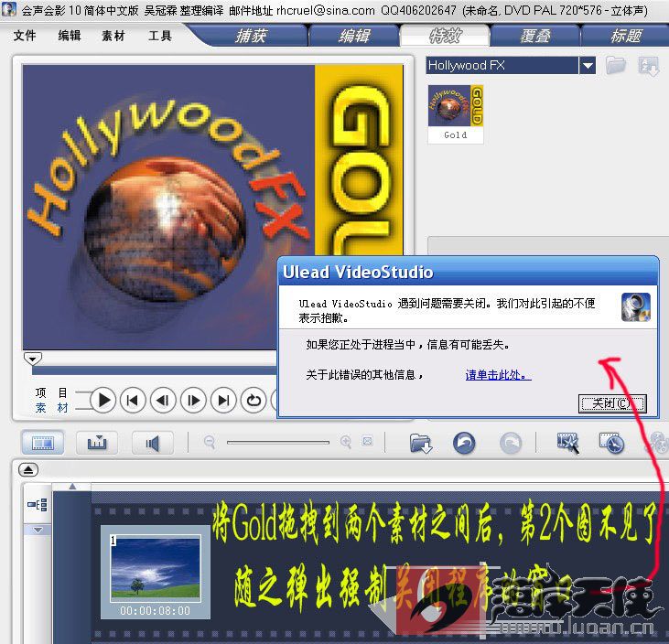669x644 pixels.
Task: Collapse the timeline panel with eject-style arrow
Action: (28, 469)
